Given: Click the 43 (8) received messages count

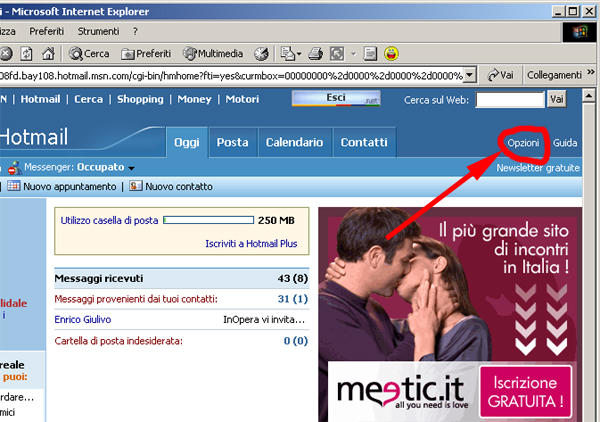Looking at the screenshot, I should (293, 279).
